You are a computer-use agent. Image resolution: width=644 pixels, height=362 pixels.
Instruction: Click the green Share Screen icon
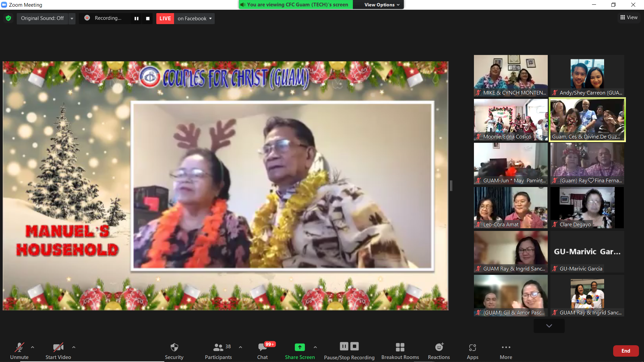click(300, 347)
